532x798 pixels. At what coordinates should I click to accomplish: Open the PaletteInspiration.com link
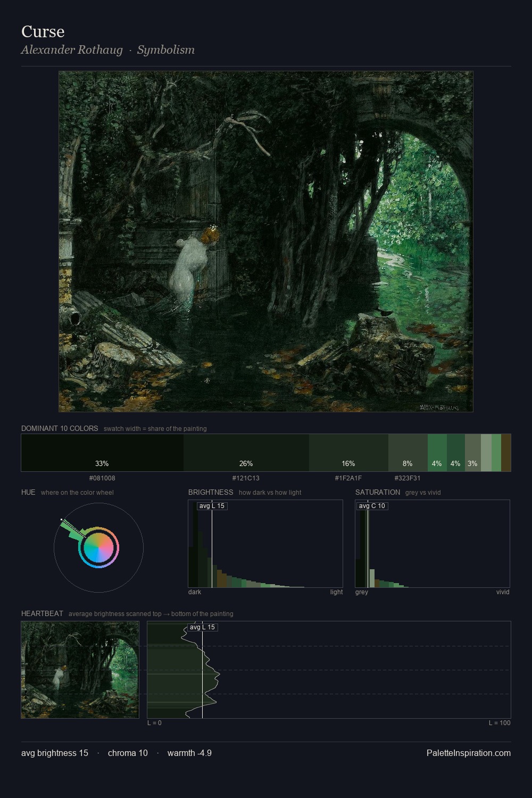[469, 753]
